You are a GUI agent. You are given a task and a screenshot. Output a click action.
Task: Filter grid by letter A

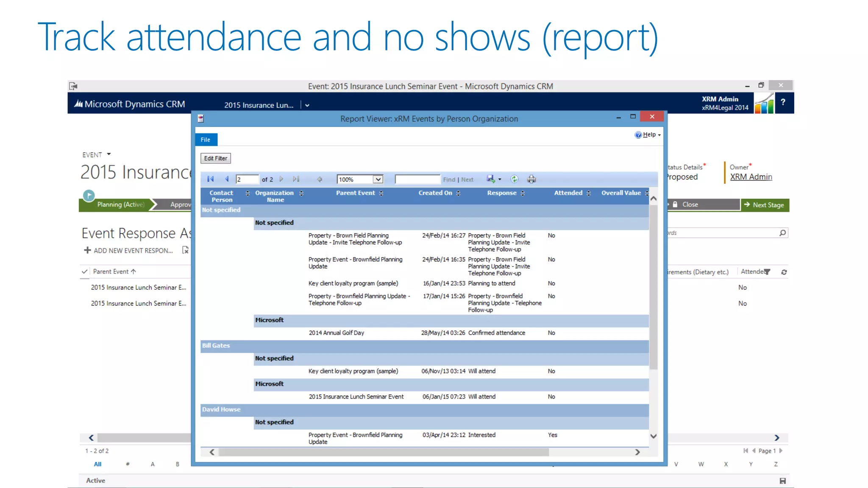(x=153, y=464)
